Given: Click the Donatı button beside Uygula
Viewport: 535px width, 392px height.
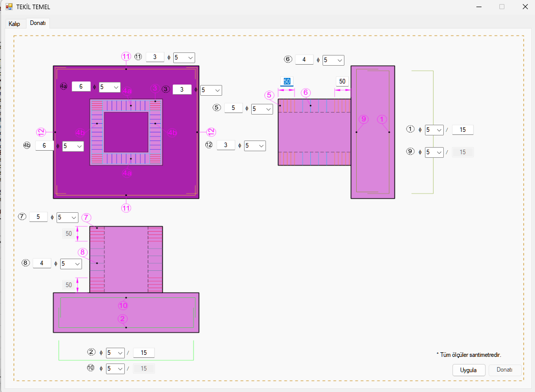Looking at the screenshot, I should (x=505, y=370).
